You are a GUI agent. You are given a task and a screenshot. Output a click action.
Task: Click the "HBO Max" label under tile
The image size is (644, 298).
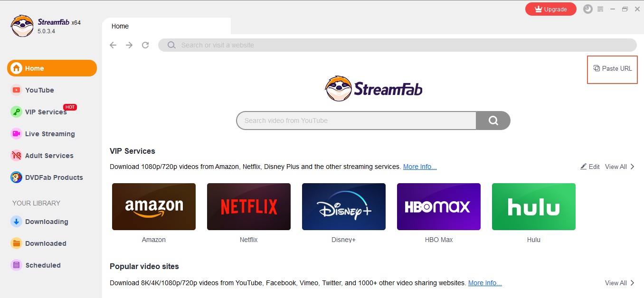click(x=439, y=240)
